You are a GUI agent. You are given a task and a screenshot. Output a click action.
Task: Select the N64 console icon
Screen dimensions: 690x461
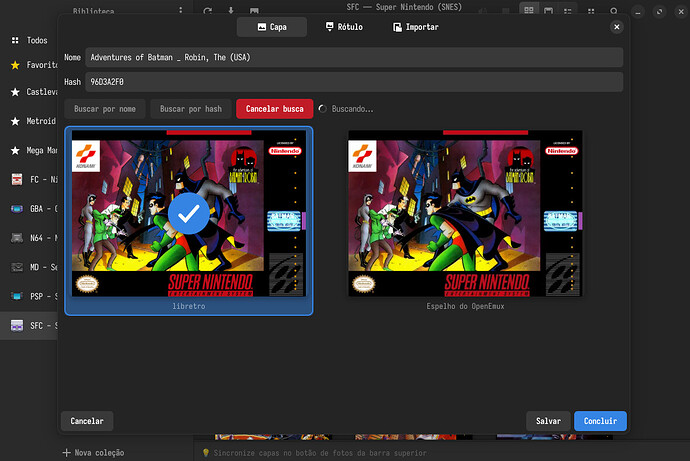tap(17, 238)
